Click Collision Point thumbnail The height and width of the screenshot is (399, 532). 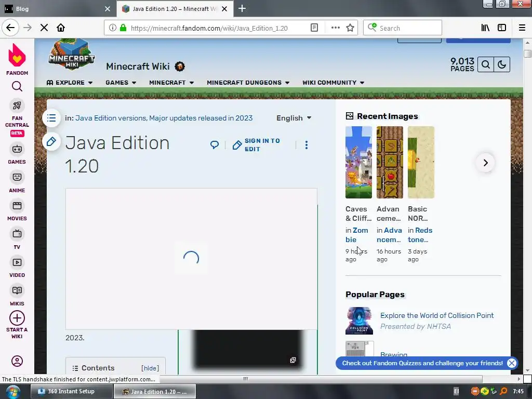[x=360, y=321]
